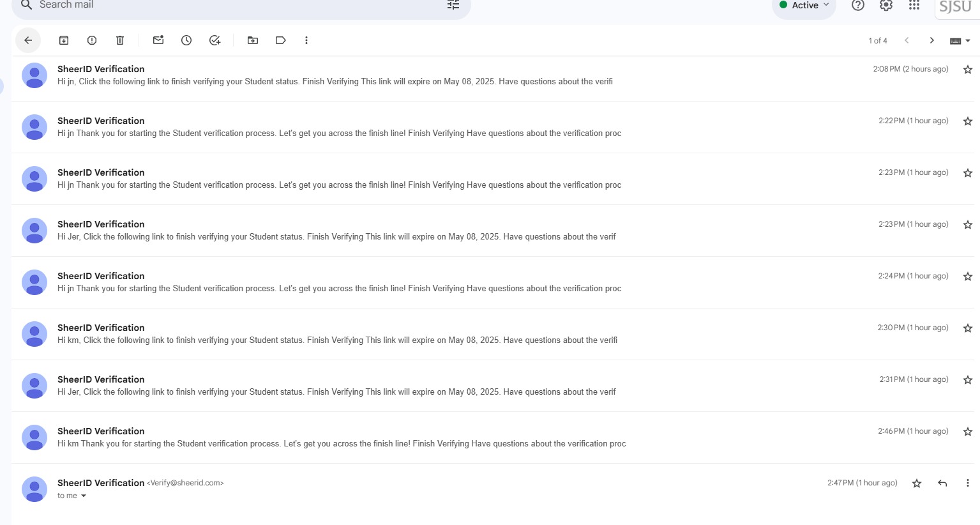Open the 2:23 PM 'Hi jn Thank you' snippet
980x525 pixels.
click(x=339, y=185)
